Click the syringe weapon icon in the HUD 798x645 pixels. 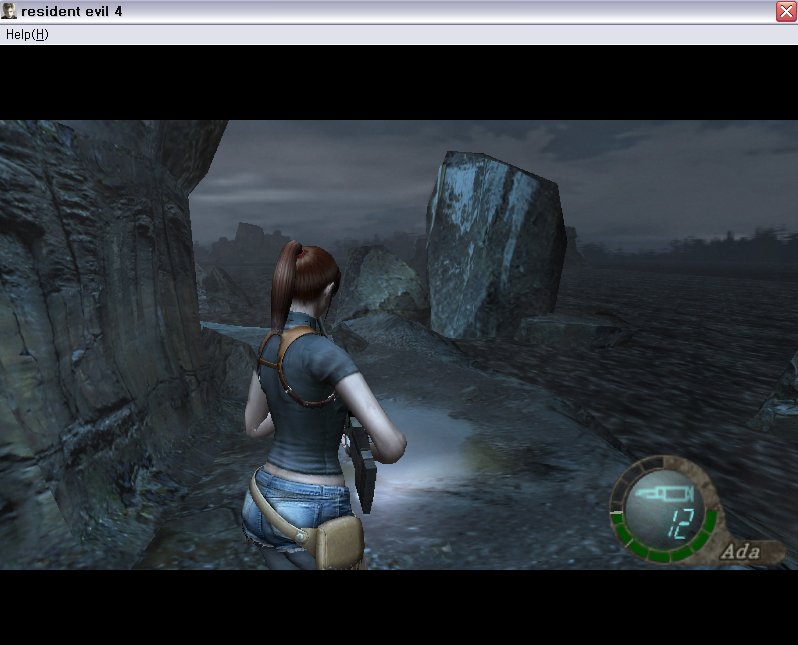664,493
